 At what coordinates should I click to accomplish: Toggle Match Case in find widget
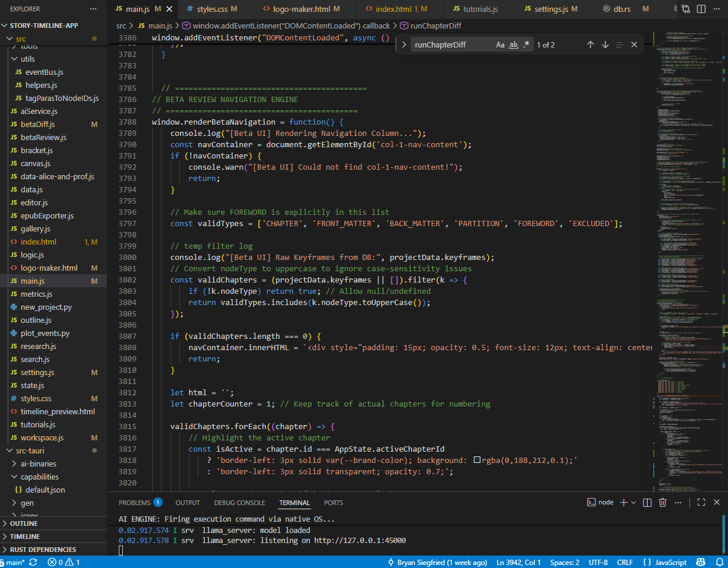coord(501,45)
